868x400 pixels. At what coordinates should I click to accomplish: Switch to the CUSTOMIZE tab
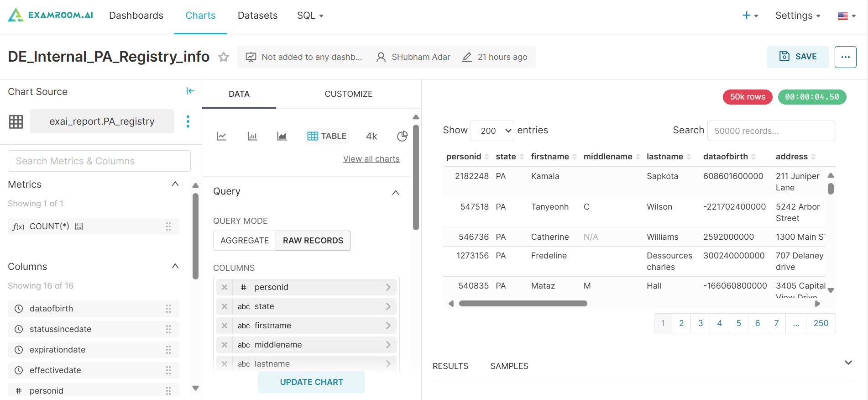pos(348,94)
